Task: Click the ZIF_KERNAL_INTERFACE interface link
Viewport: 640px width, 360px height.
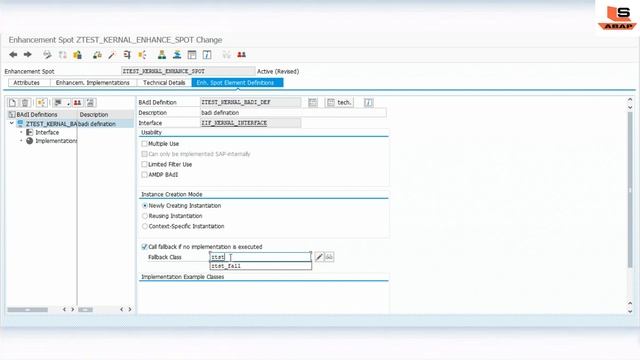Action: point(234,123)
